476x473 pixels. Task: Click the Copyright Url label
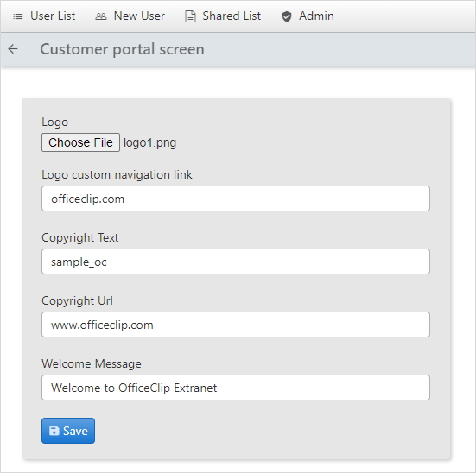[77, 300]
